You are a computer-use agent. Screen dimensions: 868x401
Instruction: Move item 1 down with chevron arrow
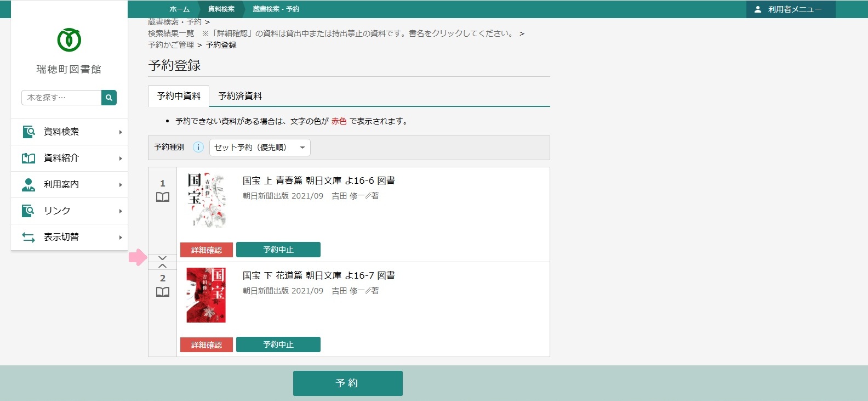(162, 258)
